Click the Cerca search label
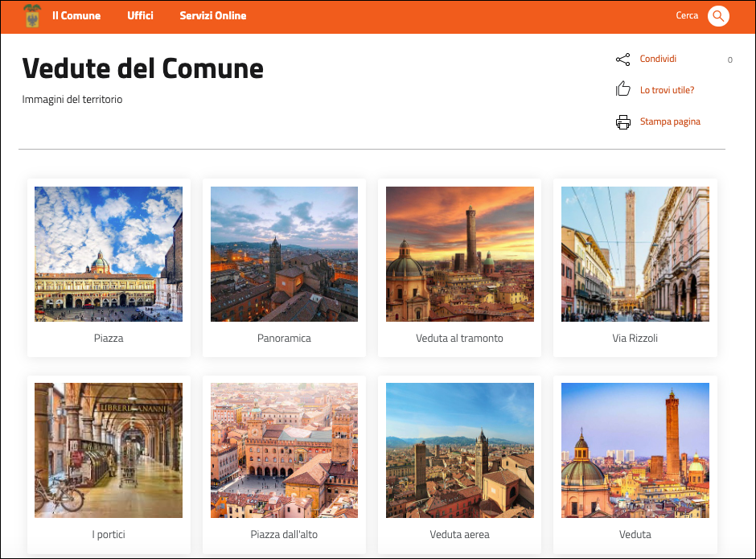This screenshot has height=559, width=756. 687,16
